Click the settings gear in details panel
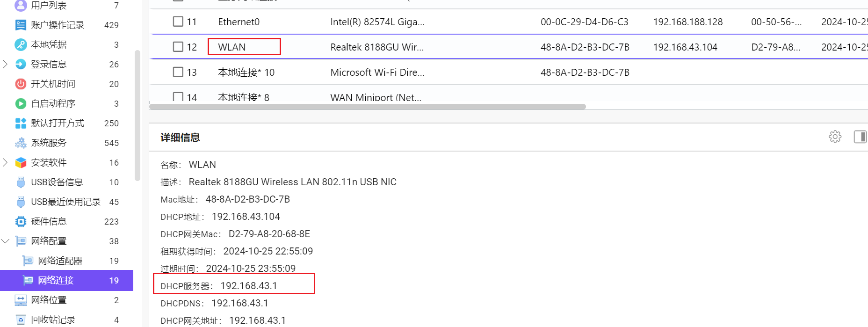This screenshot has width=868, height=327. pos(835,137)
